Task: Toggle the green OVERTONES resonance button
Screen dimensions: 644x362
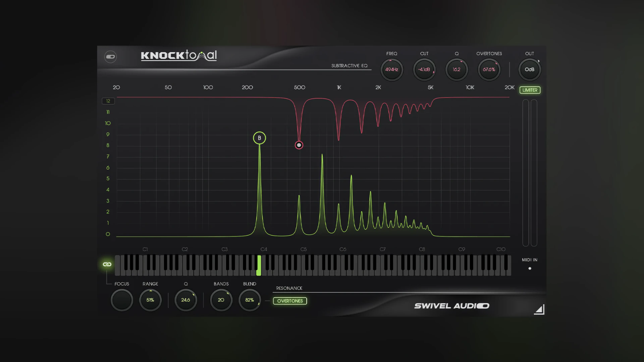Action: pos(290,301)
